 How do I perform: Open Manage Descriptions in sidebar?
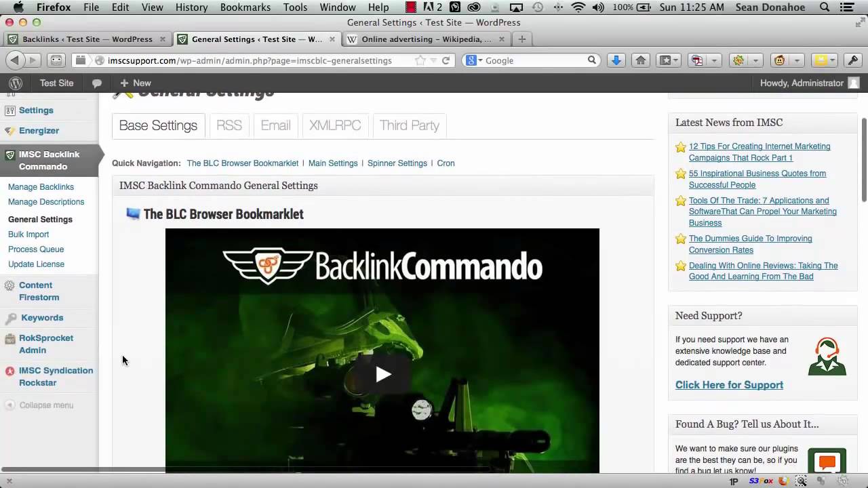click(46, 202)
